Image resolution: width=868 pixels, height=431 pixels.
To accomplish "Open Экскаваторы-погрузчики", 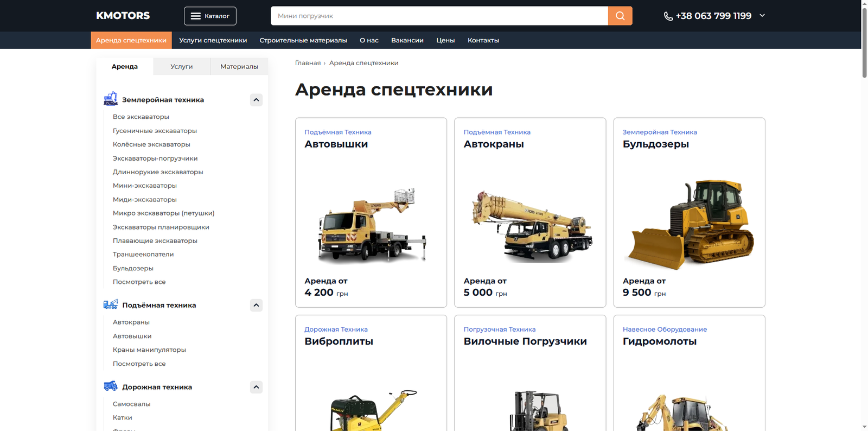I will (155, 159).
